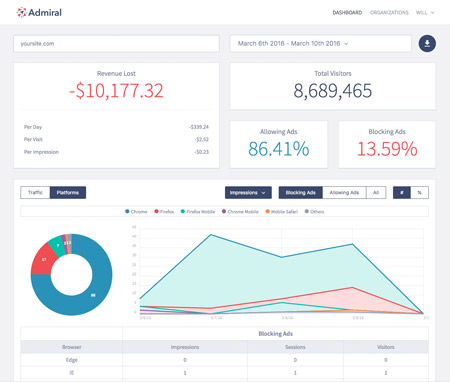Viewport: 450px width, 382px height.
Task: Click the IE browser row
Action: click(224, 373)
